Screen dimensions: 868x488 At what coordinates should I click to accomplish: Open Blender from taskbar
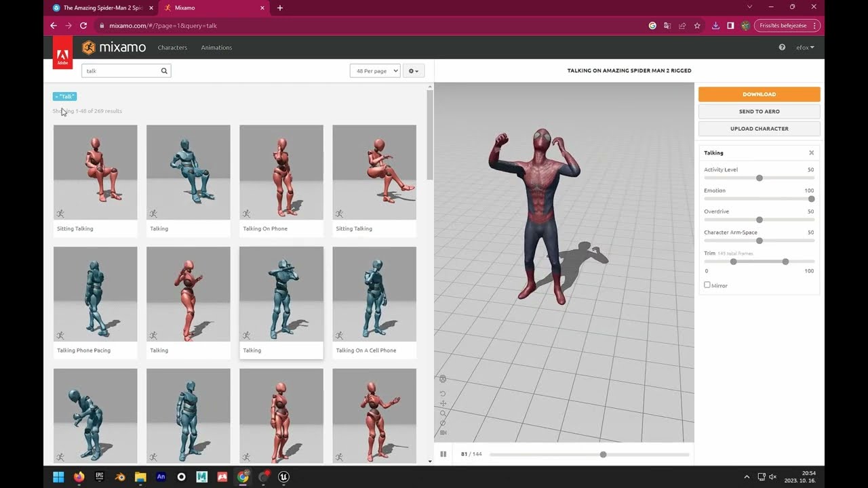pyautogui.click(x=120, y=476)
